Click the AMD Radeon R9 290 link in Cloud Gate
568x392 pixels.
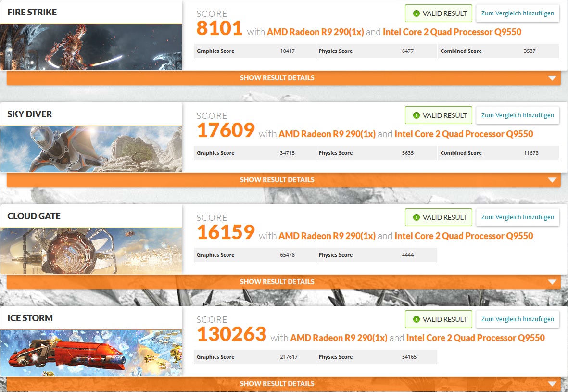327,236
